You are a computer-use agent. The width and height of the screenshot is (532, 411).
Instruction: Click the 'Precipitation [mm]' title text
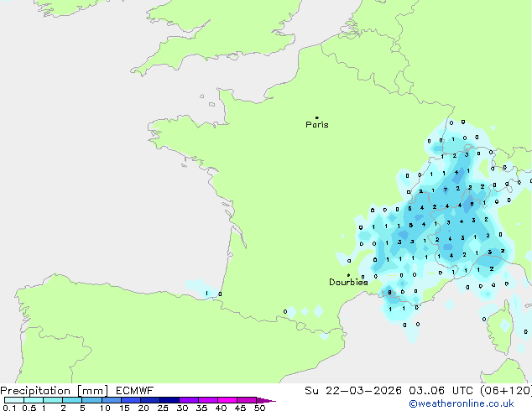(x=55, y=391)
